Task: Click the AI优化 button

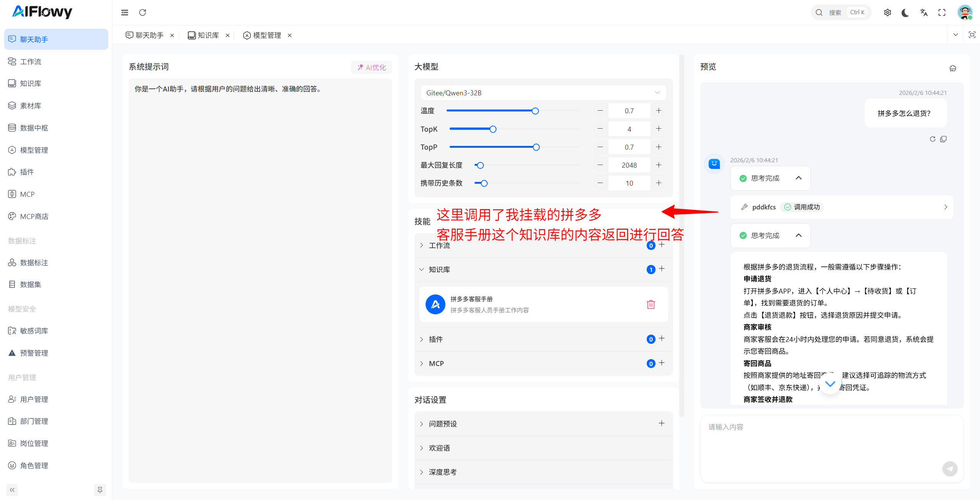Action: [372, 67]
